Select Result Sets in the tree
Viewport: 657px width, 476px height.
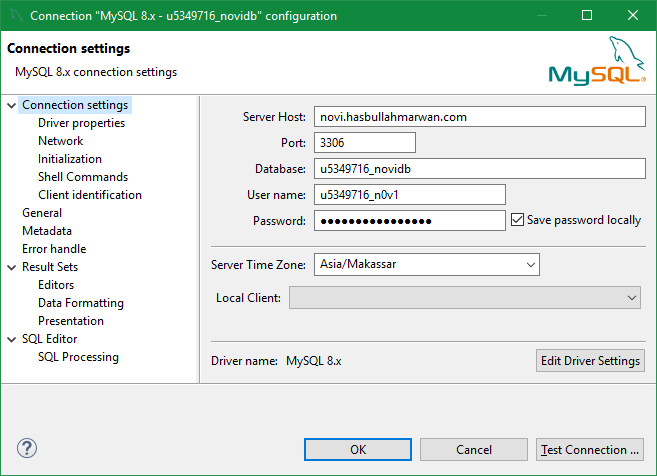[50, 267]
